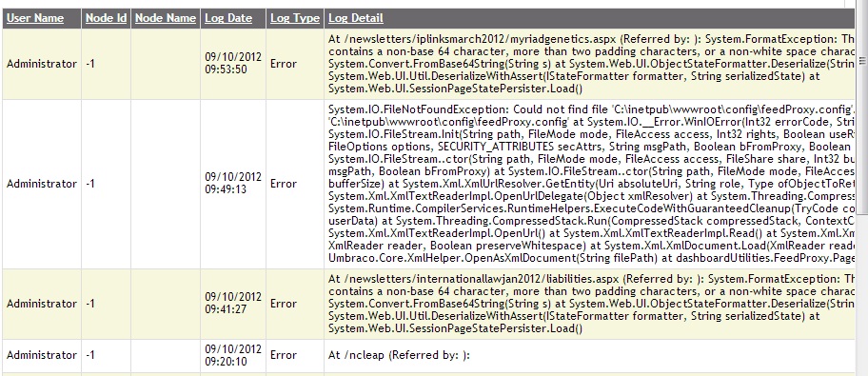
Task: Click the myriadgenetics.aspx log detail text
Action: pos(592,64)
